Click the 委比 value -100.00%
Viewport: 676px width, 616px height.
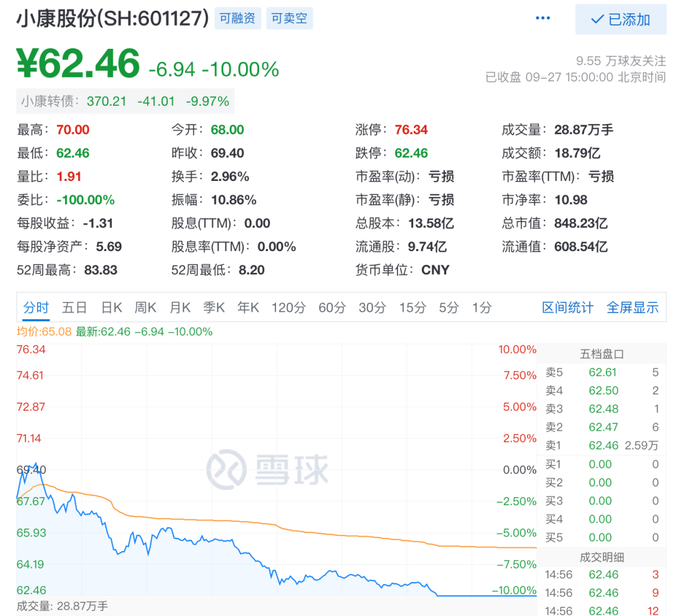(86, 200)
